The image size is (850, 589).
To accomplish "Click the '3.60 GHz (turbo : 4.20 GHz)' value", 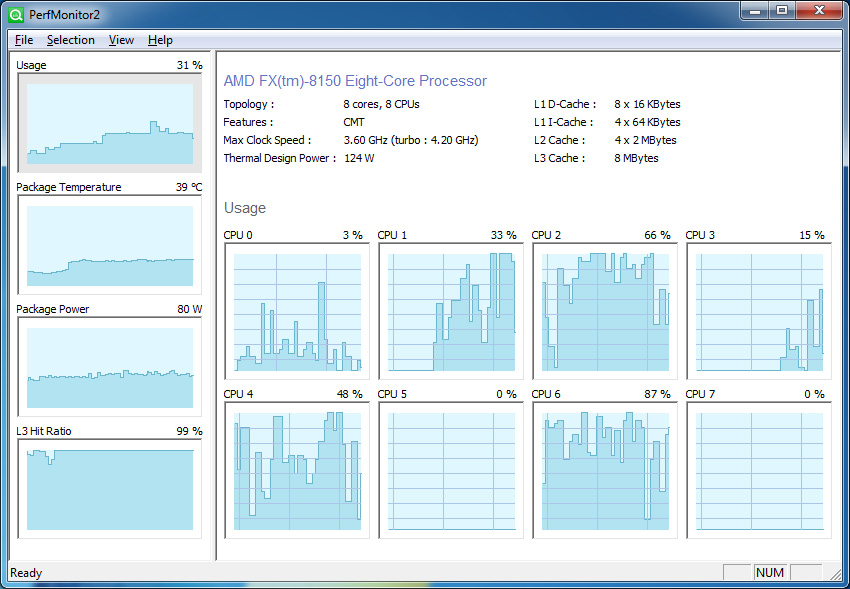I will [411, 140].
